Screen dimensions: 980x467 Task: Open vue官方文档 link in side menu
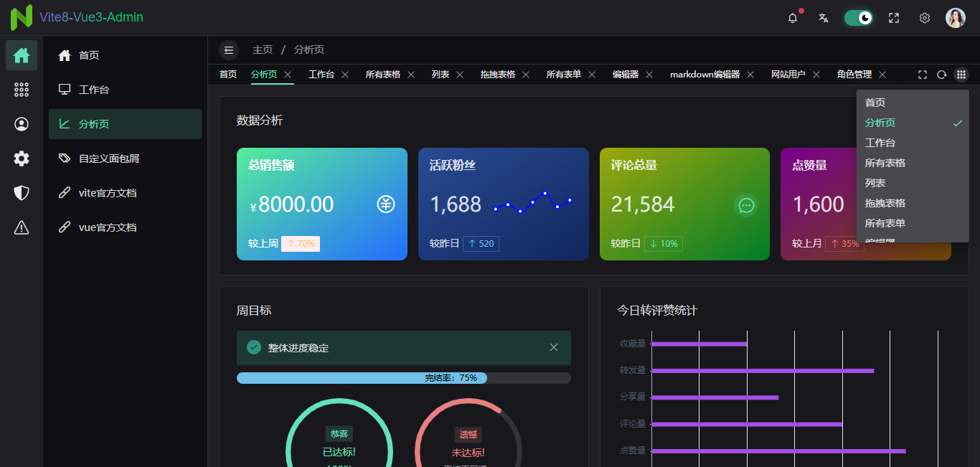pyautogui.click(x=125, y=227)
